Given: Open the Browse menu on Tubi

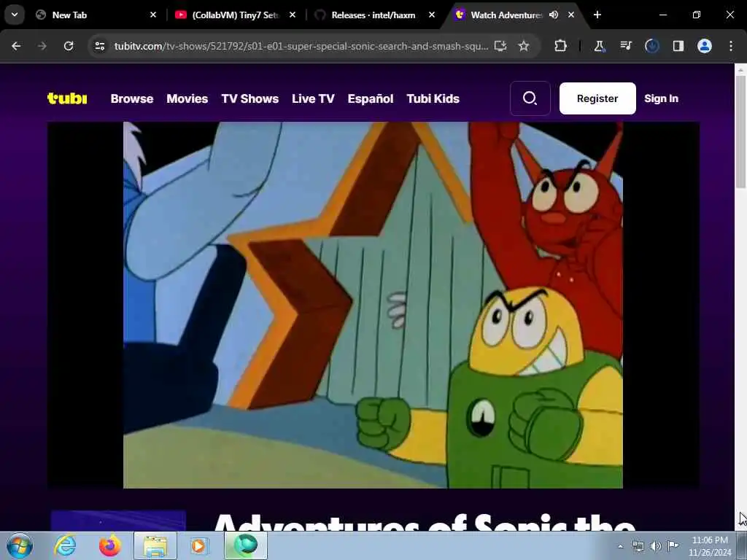Looking at the screenshot, I should pos(132,98).
